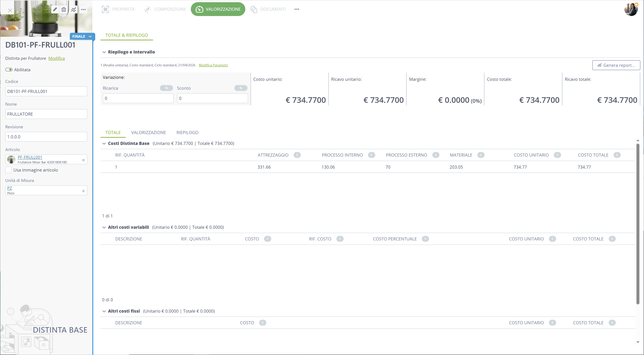Open the user profile avatar
The height and width of the screenshot is (355, 644).
coord(631,10)
